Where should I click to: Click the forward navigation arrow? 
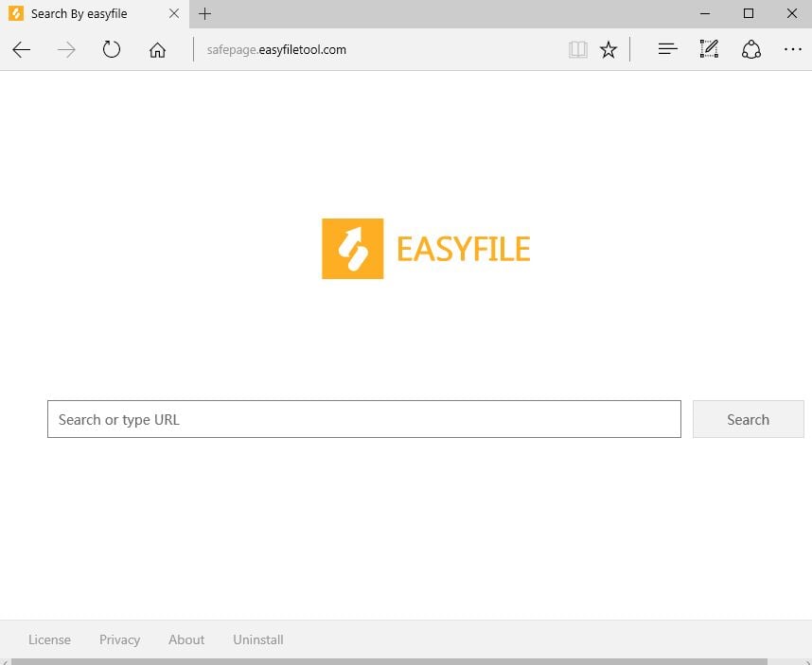coord(66,50)
